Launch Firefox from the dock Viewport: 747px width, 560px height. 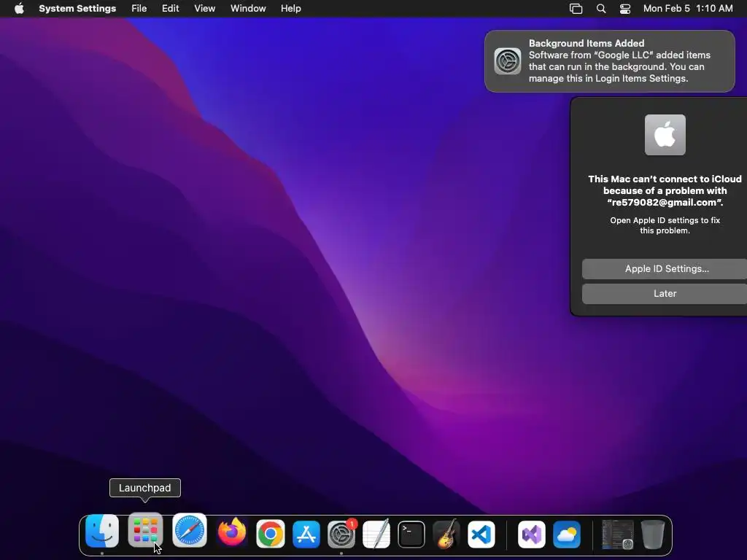pos(232,533)
